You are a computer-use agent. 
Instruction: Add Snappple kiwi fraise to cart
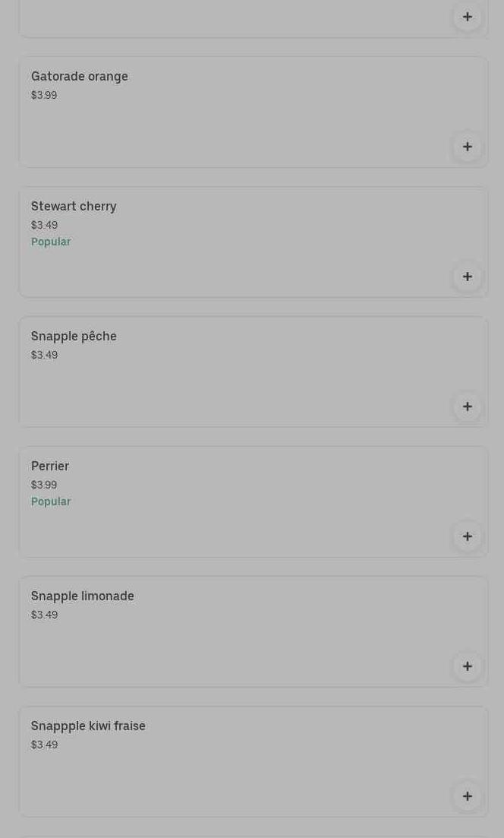(468, 796)
